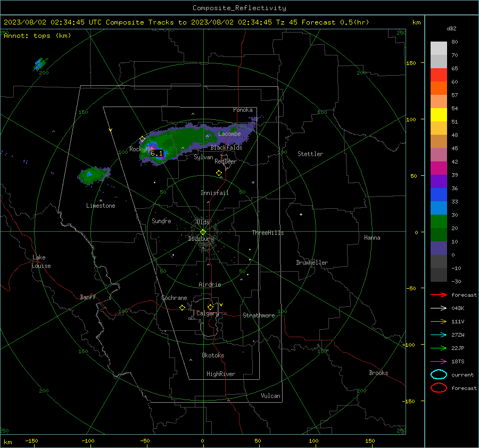Select yellow diamond marker northwest of RockyMH storm

coord(142,139)
